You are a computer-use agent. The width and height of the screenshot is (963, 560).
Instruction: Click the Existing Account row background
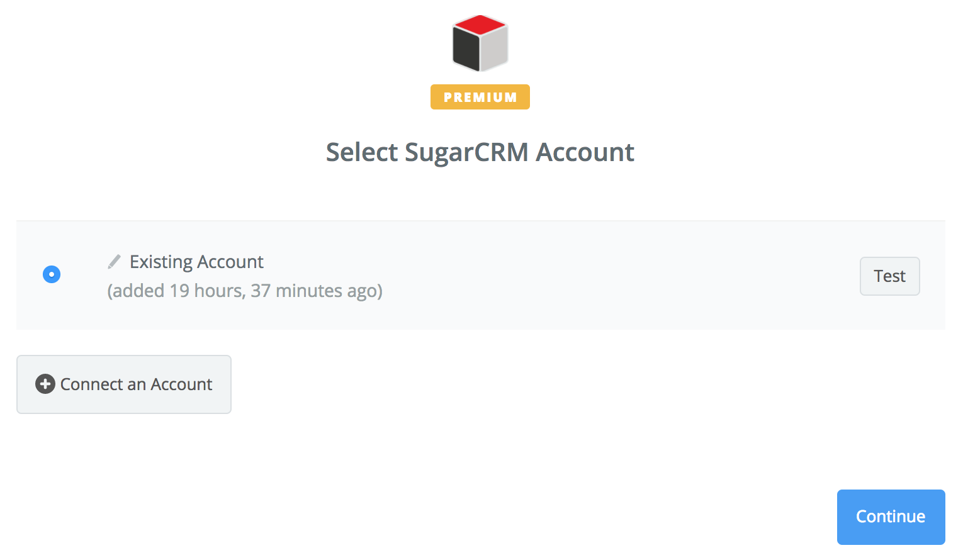coord(481,275)
